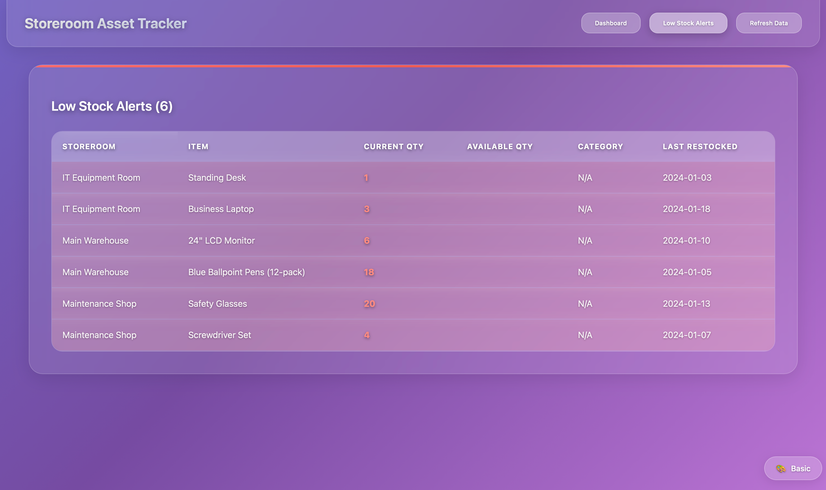Click the CURRENT QTY column header
Viewport: 826px width, 490px height.
(x=394, y=146)
